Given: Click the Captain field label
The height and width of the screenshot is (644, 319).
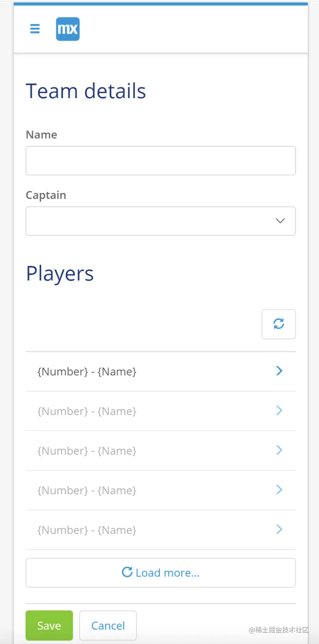Looking at the screenshot, I should click(x=46, y=195).
